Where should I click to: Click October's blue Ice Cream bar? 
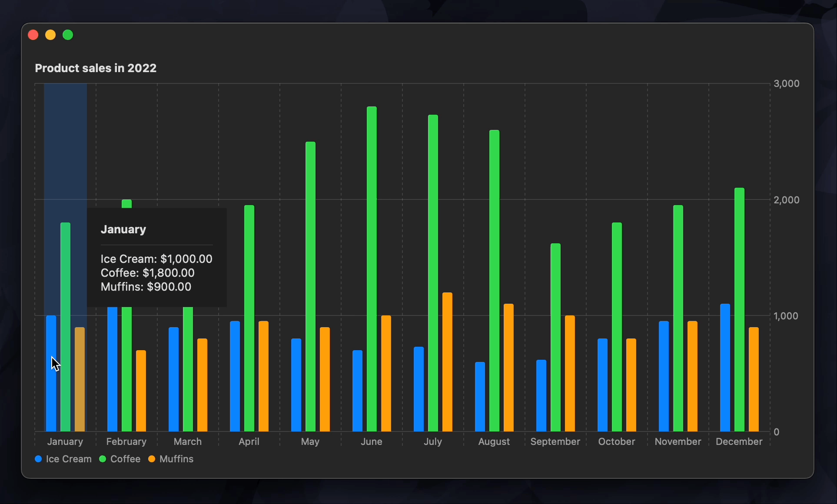pos(603,385)
